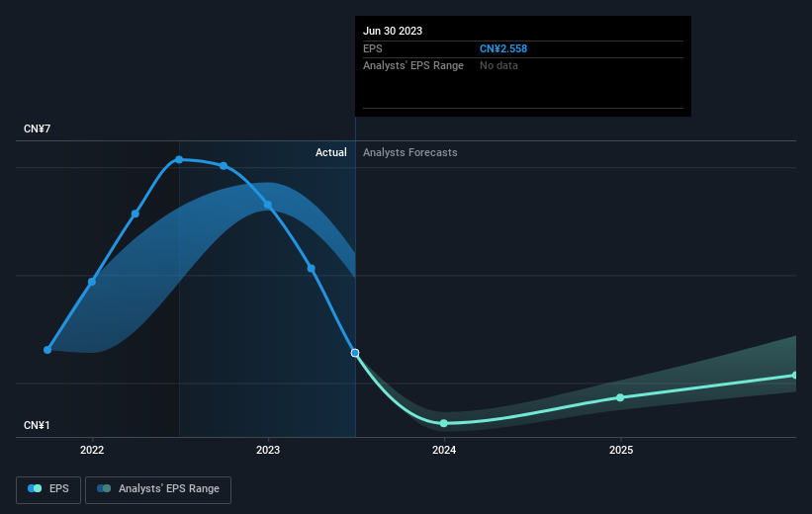Click the 2025 forecast data point
This screenshot has height=514, width=812.
pos(620,397)
